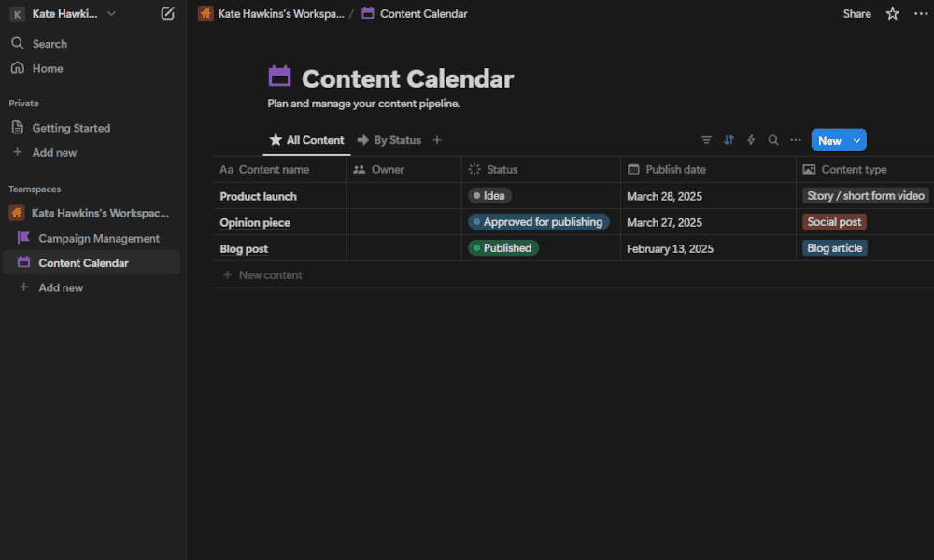Click the purple Content Calendar page icon
Screen dimensions: 934x560
[279, 77]
